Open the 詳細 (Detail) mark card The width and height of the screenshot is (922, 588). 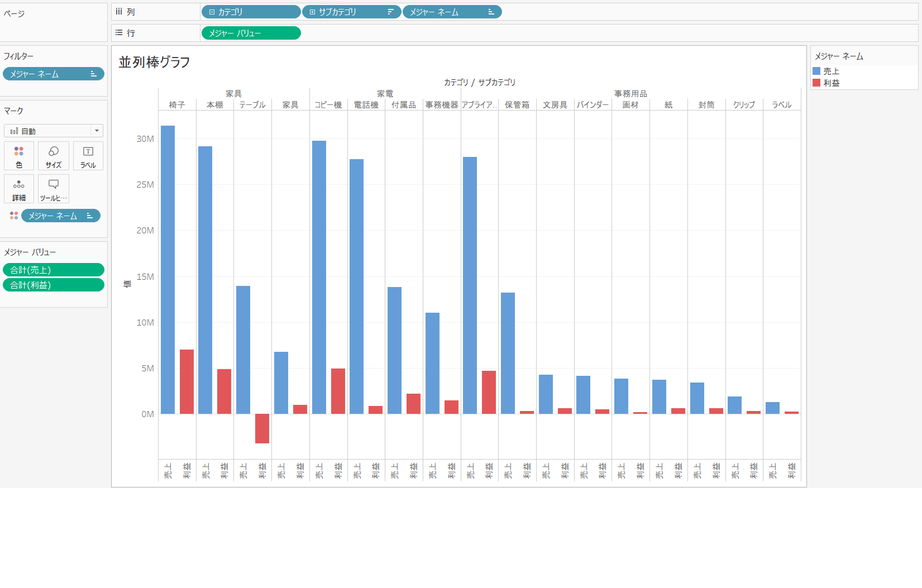pyautogui.click(x=19, y=189)
